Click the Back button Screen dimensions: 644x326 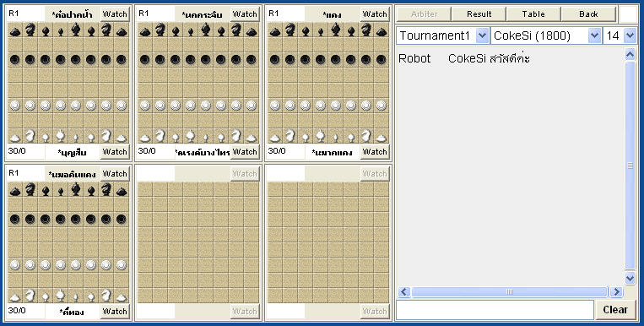click(x=588, y=14)
